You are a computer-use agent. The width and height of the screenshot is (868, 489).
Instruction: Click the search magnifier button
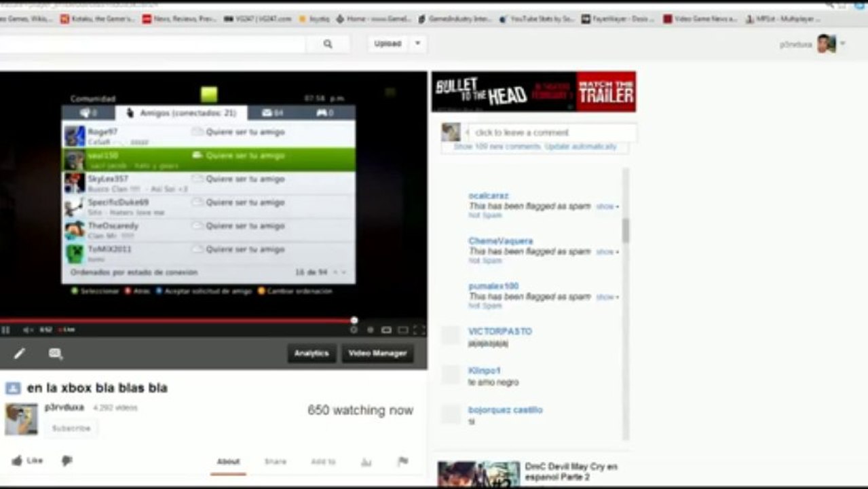(x=328, y=43)
